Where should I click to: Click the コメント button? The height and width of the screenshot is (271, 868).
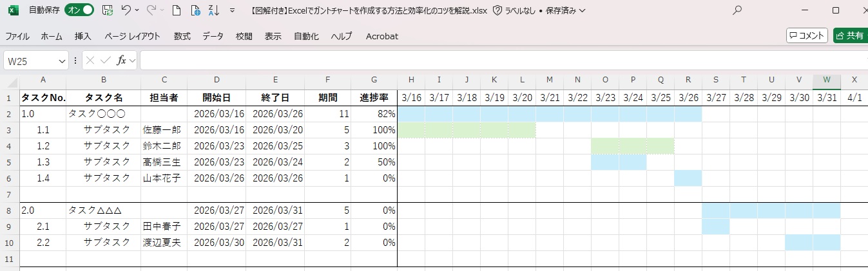[807, 35]
